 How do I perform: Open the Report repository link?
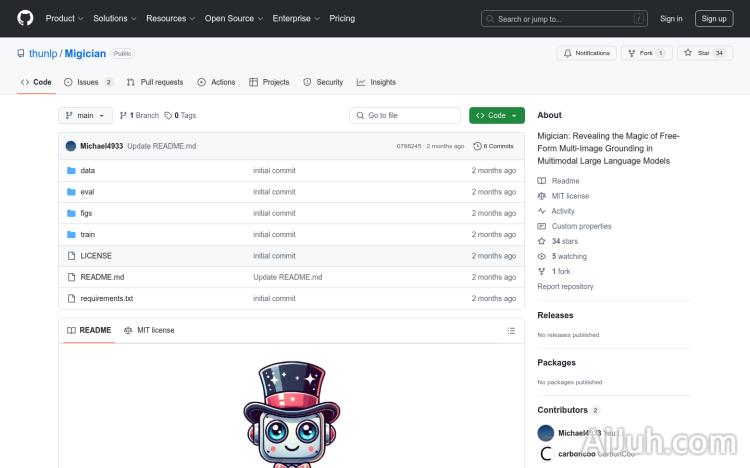click(565, 286)
